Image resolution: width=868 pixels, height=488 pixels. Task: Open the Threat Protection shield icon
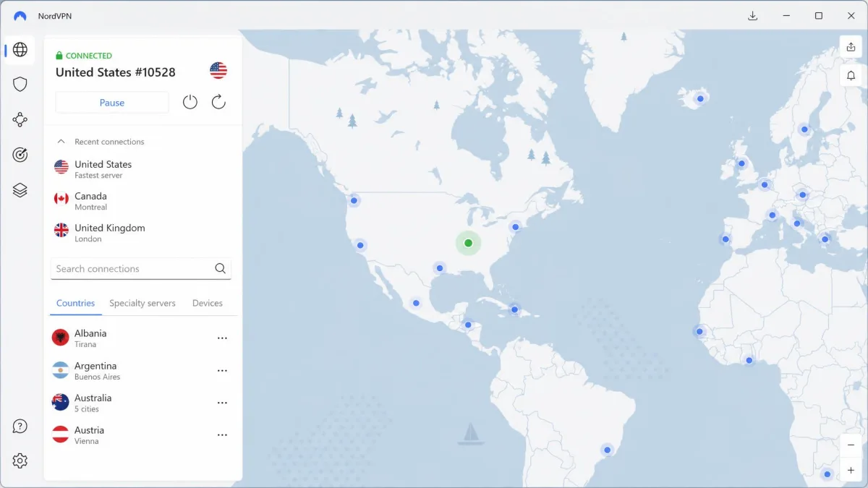[x=20, y=85]
